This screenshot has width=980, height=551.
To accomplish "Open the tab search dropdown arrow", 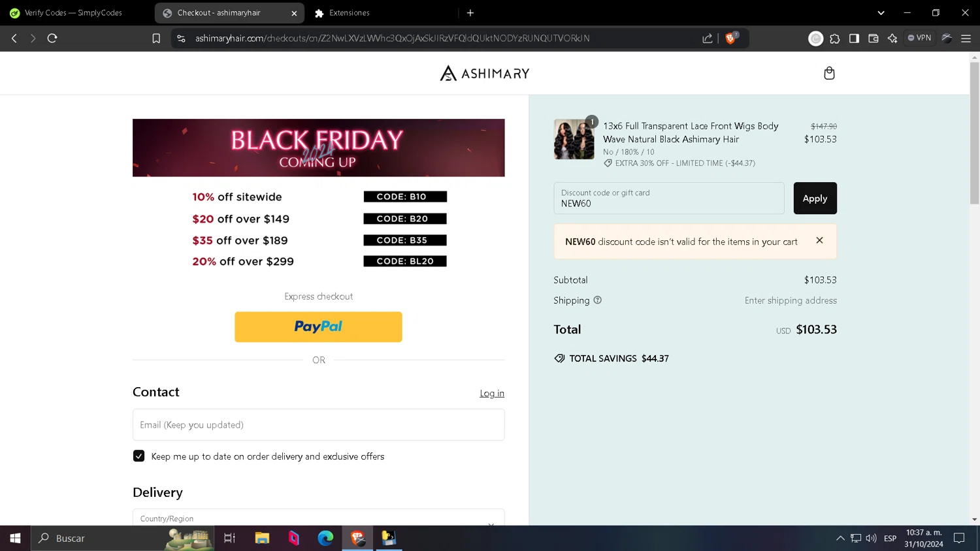I will coord(881,12).
